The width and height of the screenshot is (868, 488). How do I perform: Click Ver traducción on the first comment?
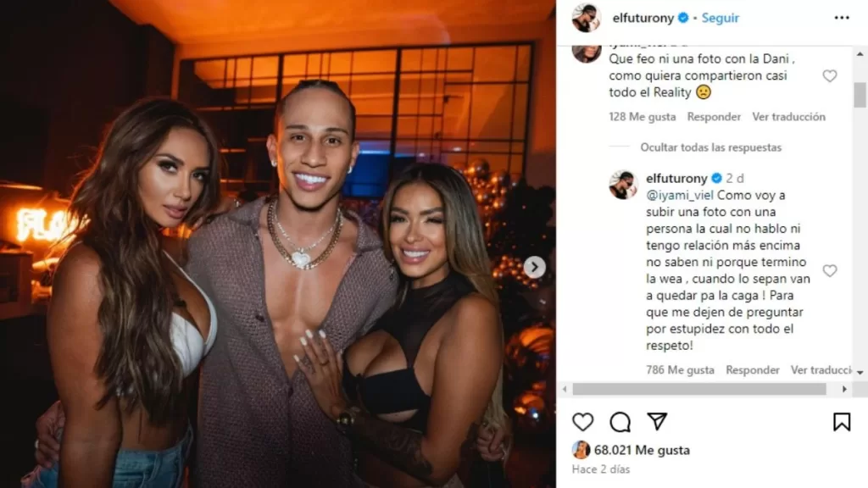(x=788, y=117)
